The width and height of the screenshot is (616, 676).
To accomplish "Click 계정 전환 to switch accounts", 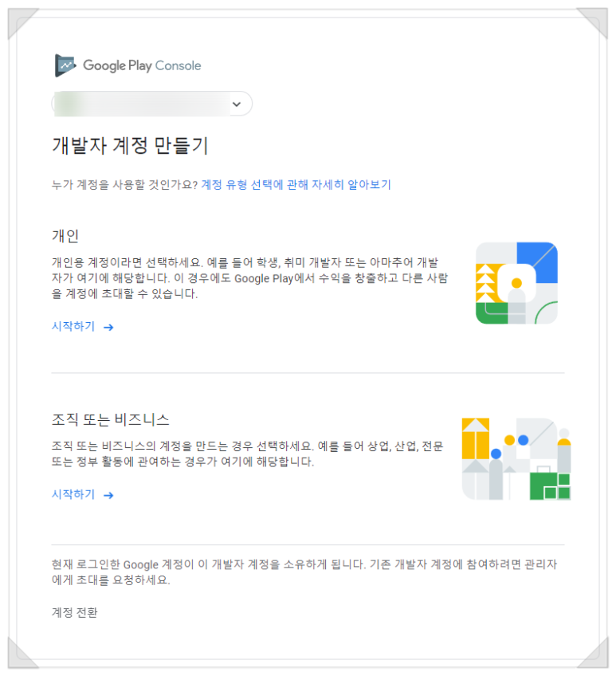I will 75,612.
